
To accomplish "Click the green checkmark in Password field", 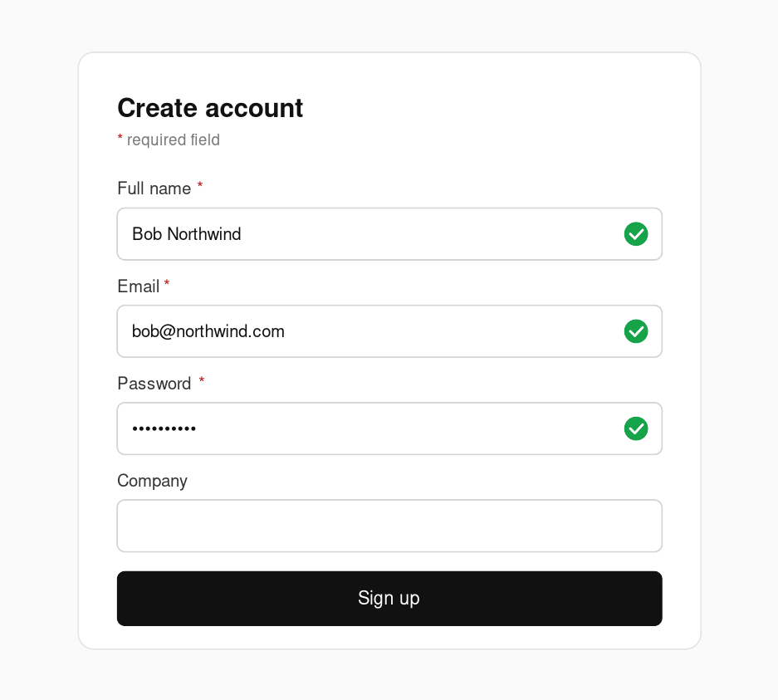I will click(636, 428).
